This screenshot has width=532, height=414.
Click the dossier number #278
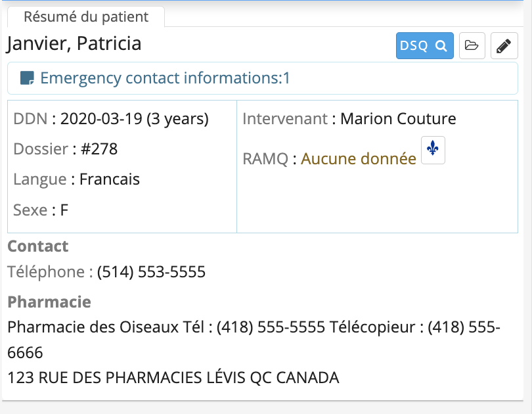pyautogui.click(x=99, y=149)
